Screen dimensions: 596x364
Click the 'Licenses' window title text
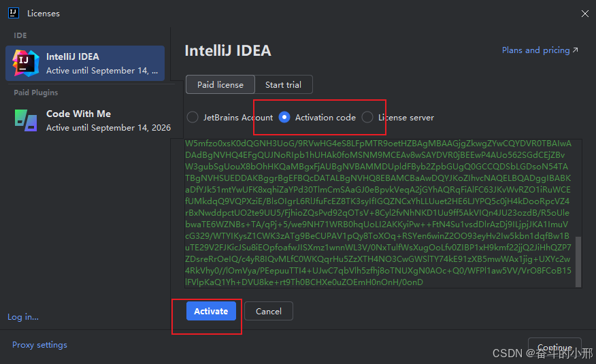click(x=44, y=14)
